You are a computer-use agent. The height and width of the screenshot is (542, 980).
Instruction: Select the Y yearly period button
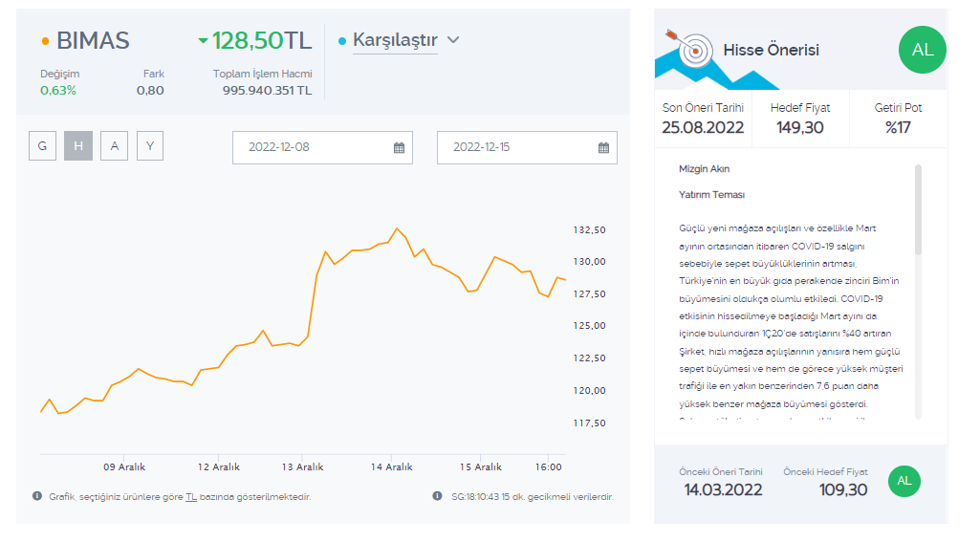pos(150,145)
